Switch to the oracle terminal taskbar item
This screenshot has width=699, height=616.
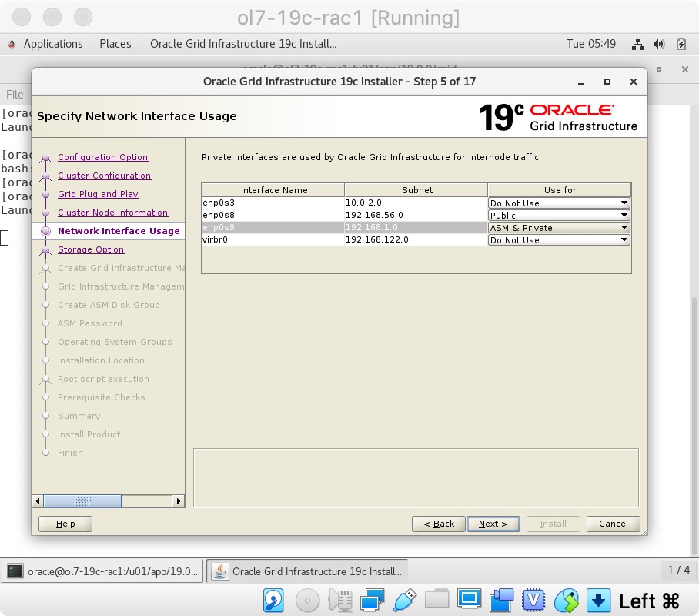[x=102, y=571]
